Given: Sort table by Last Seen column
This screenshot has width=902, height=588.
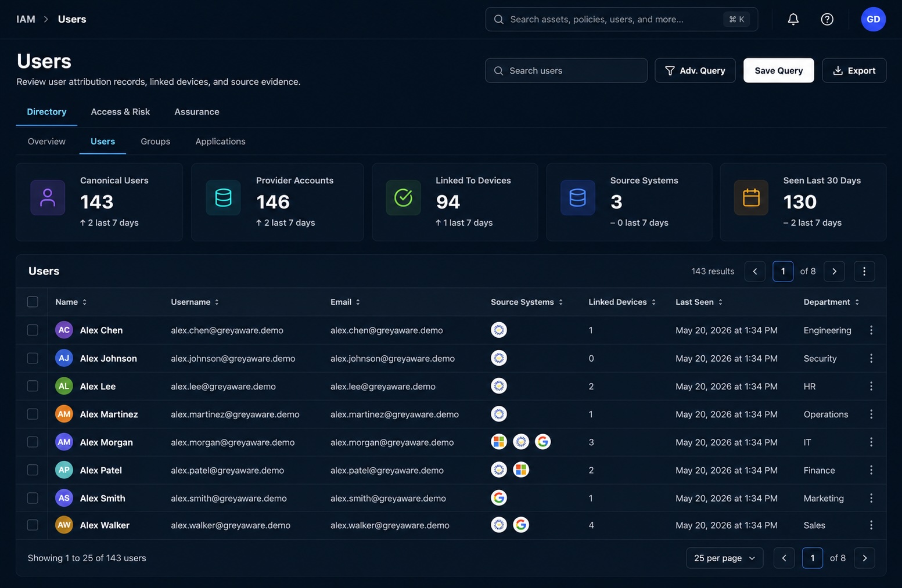Looking at the screenshot, I should pos(699,302).
